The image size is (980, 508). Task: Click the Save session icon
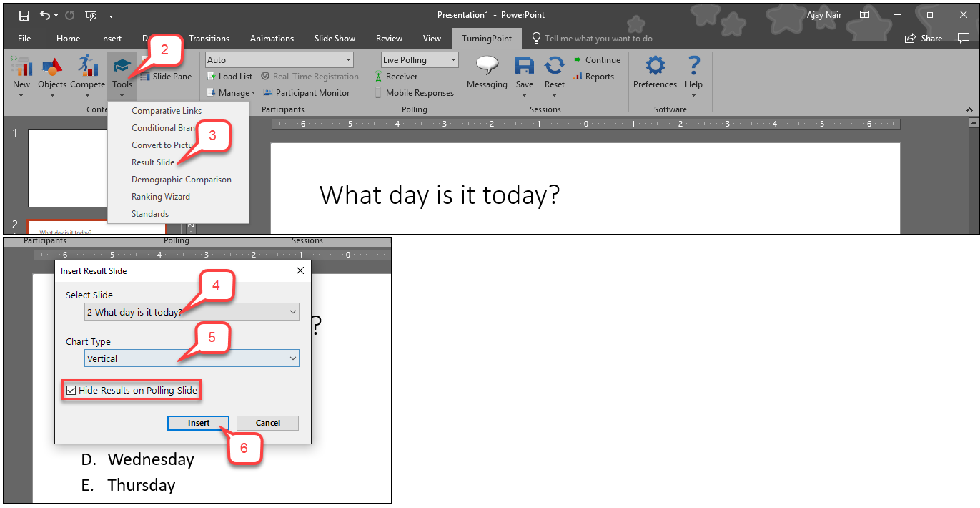(525, 67)
